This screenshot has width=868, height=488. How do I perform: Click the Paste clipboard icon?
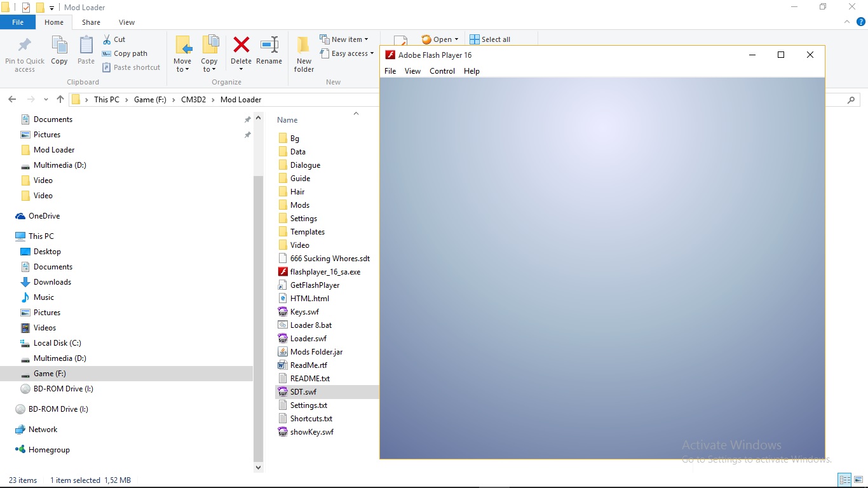(x=86, y=46)
